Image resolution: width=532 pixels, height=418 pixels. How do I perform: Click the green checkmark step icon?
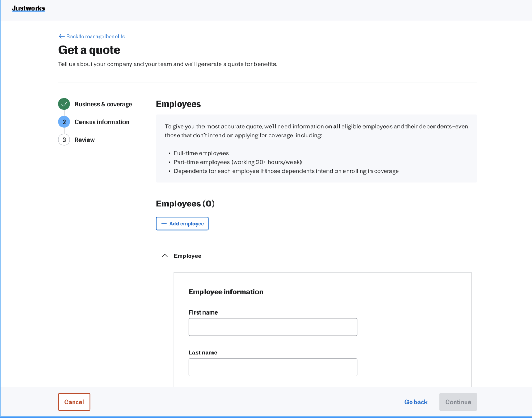pos(64,104)
